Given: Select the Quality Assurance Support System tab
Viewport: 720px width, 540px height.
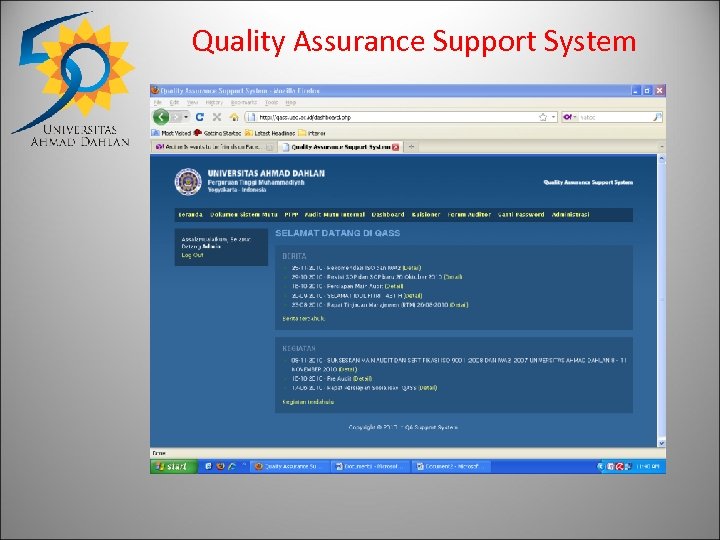Looking at the screenshot, I should click(340, 147).
